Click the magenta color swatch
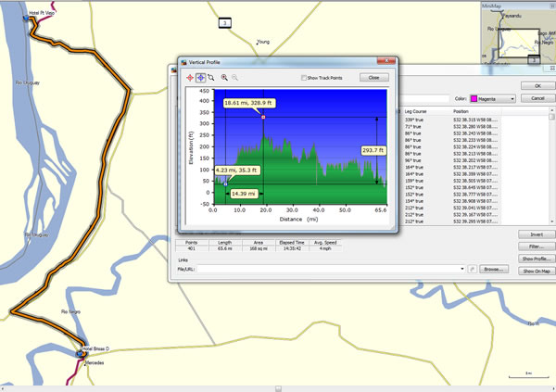The height and width of the screenshot is (392, 556). point(474,99)
